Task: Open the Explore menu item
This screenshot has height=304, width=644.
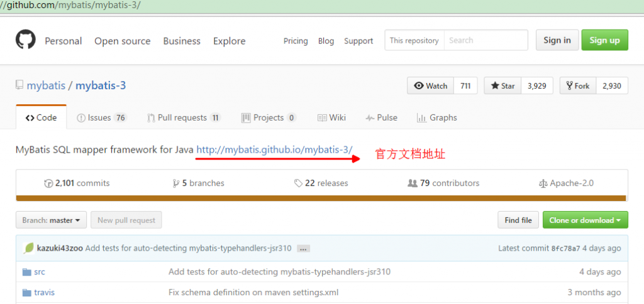Action: tap(229, 41)
